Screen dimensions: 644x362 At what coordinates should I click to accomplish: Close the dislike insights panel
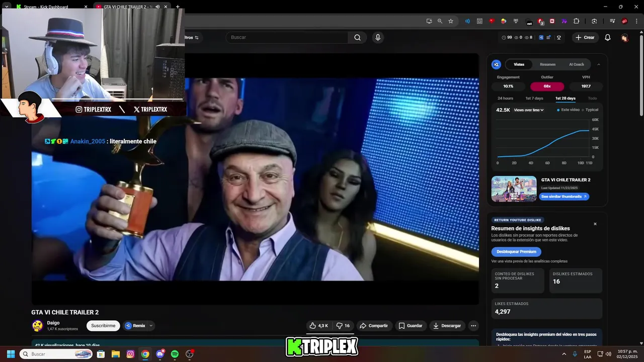[x=595, y=224]
